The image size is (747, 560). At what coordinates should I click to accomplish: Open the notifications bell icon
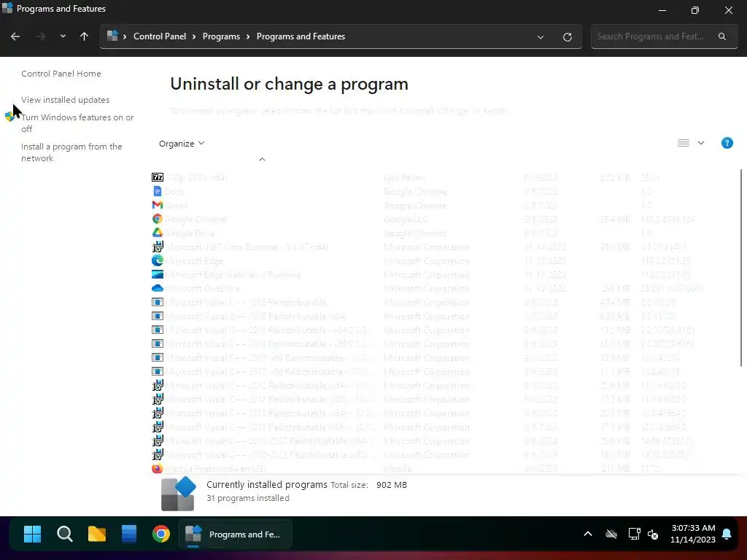[727, 534]
